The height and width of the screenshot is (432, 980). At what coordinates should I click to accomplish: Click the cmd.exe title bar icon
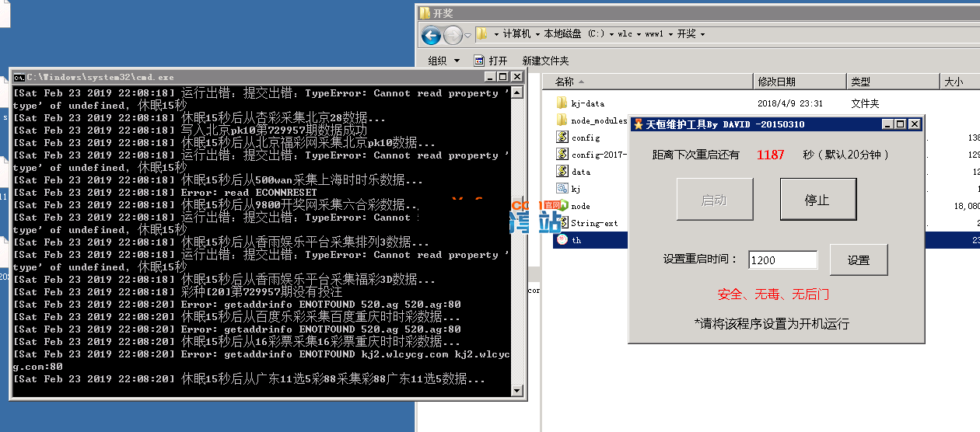(x=19, y=77)
